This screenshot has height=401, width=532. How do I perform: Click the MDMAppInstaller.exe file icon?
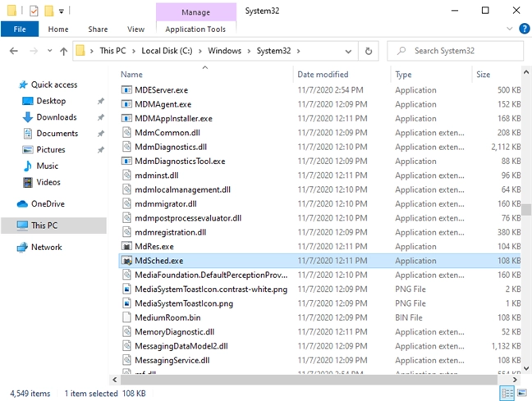(x=126, y=118)
